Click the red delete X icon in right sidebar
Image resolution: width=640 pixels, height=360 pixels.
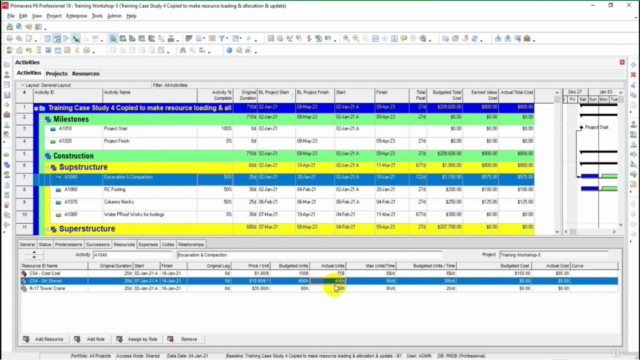(633, 75)
